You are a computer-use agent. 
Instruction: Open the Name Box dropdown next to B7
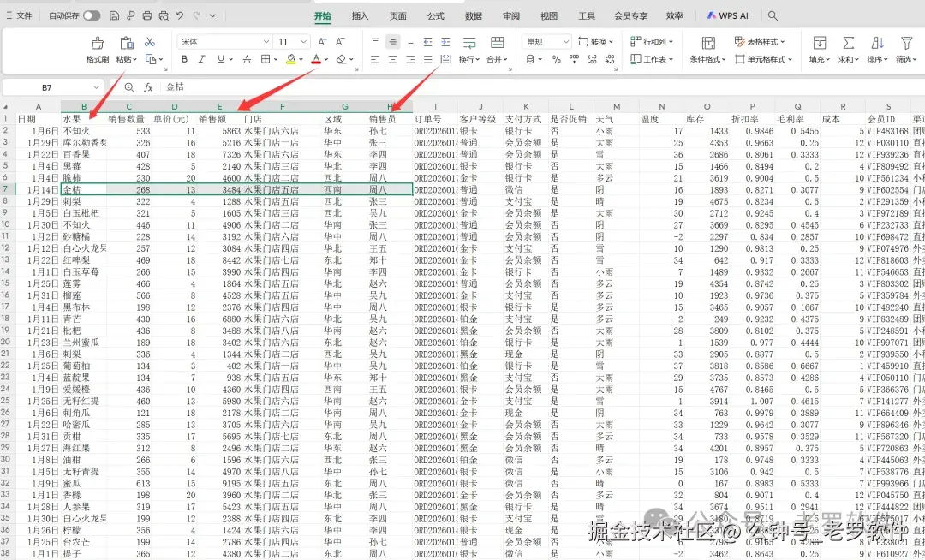coord(96,87)
